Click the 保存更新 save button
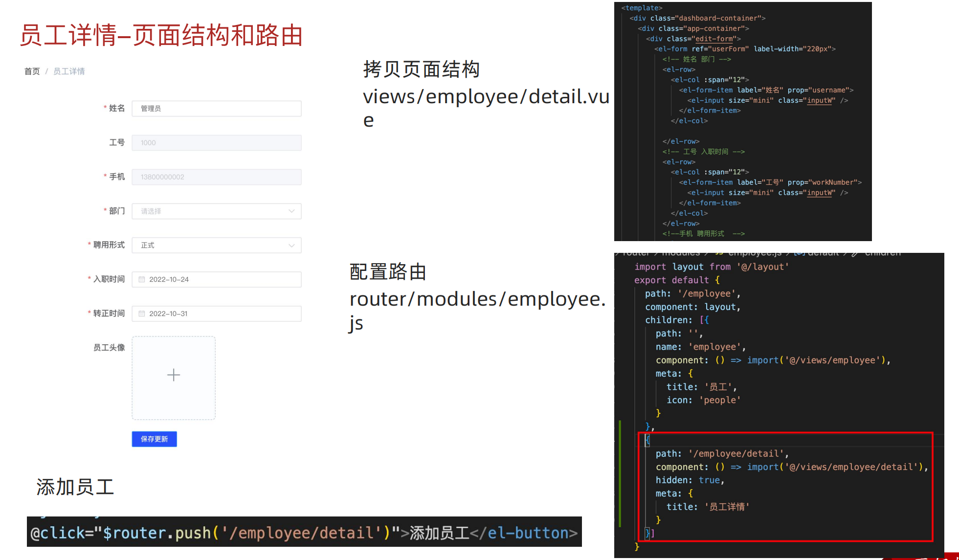This screenshot has height=560, width=959. [x=154, y=439]
